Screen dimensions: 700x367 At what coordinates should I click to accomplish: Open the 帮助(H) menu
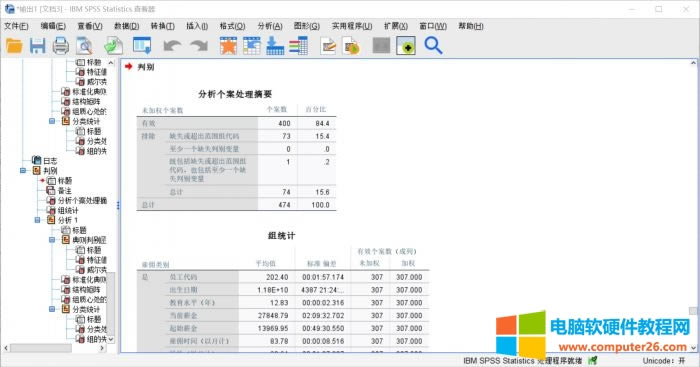click(x=471, y=26)
